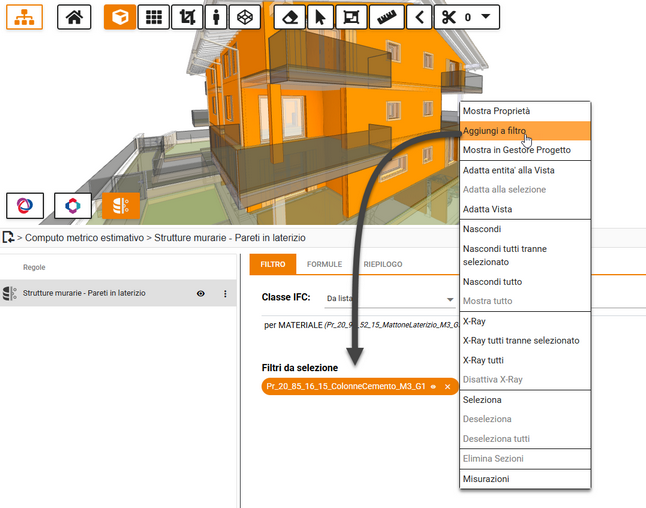This screenshot has width=646, height=508.
Task: Toggle the wireframe cube icon
Action: pos(245,17)
